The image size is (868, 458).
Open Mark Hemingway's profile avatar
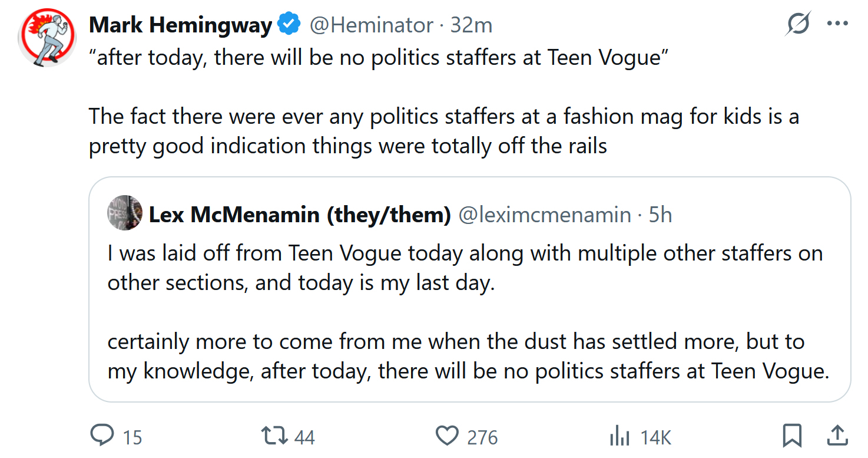47,37
